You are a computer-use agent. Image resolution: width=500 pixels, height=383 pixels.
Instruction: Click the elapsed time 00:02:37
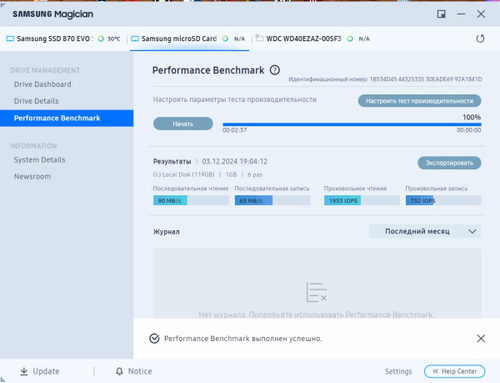pos(235,130)
